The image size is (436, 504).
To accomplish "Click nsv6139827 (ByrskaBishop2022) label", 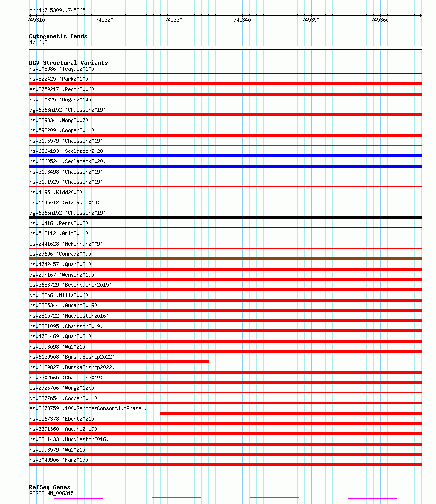I will tap(72, 367).
